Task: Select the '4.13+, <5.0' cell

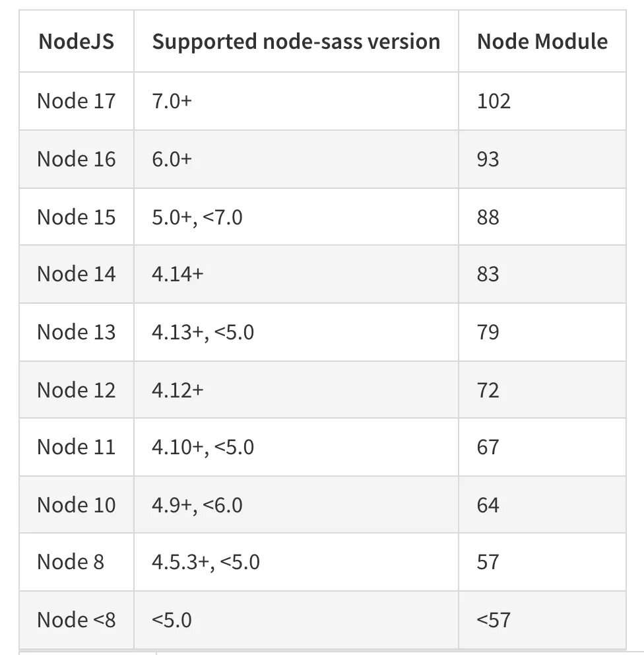Action: [203, 332]
